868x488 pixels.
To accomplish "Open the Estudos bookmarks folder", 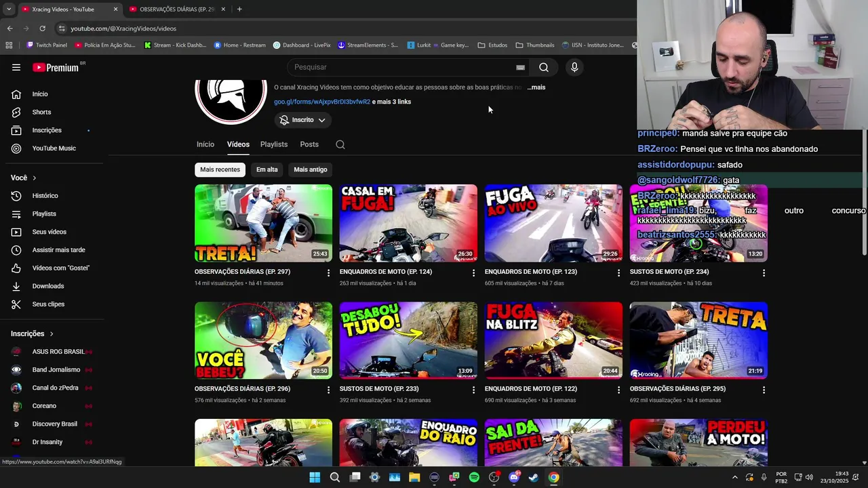I will pyautogui.click(x=492, y=45).
